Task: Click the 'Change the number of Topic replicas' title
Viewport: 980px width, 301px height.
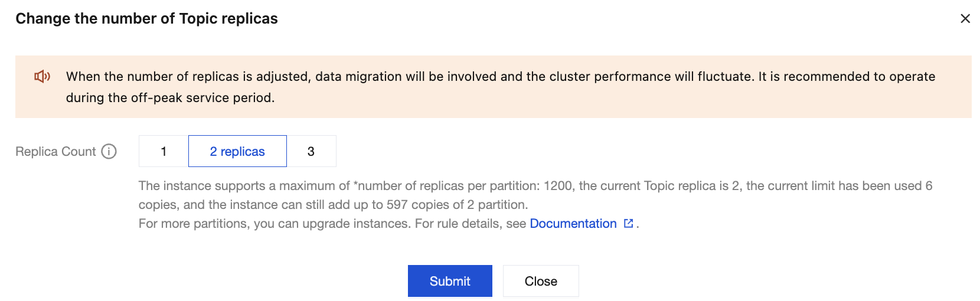Action: click(146, 19)
